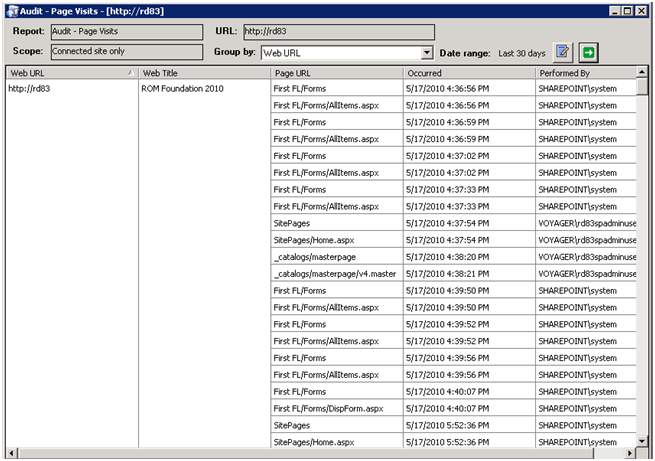Click the app icon in the title bar
Viewport: 655px width, 461px height.
[x=13, y=11]
